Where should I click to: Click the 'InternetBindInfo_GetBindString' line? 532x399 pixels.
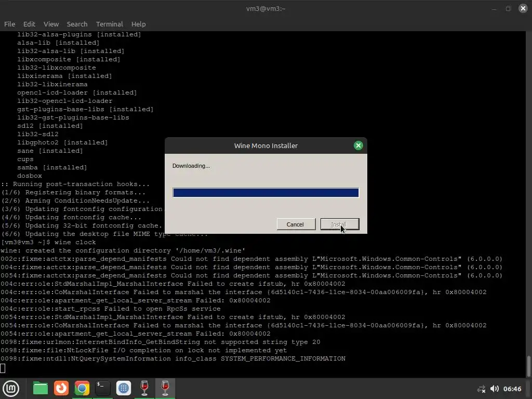(161, 342)
